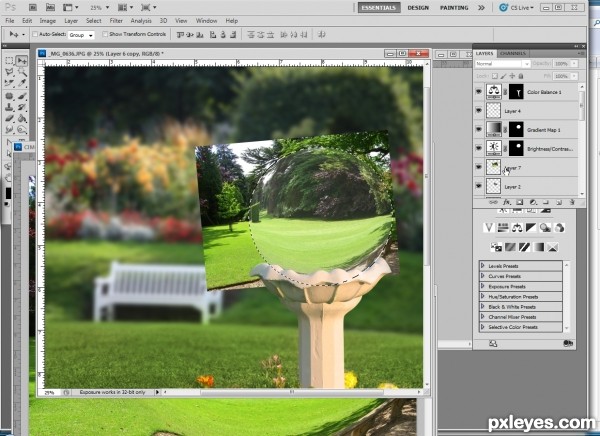Add a Gradient Map adjustment from Adjustments panel
The width and height of the screenshot is (600, 436).
pos(538,247)
